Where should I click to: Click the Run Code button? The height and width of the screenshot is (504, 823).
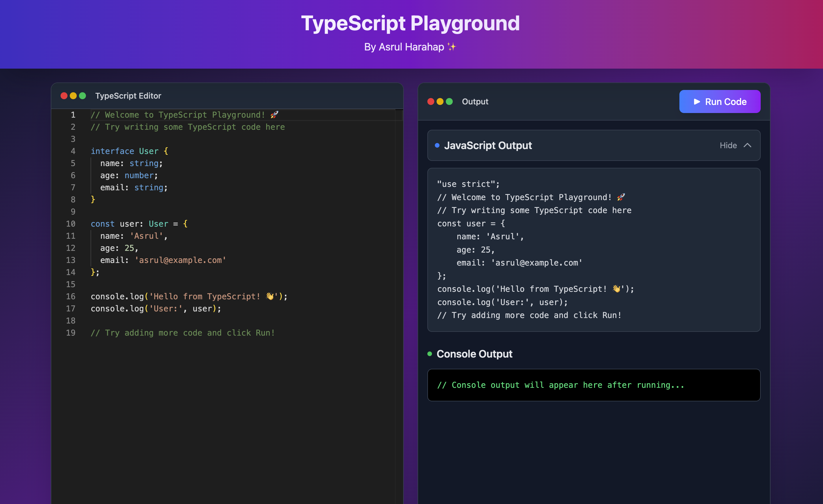tap(719, 101)
